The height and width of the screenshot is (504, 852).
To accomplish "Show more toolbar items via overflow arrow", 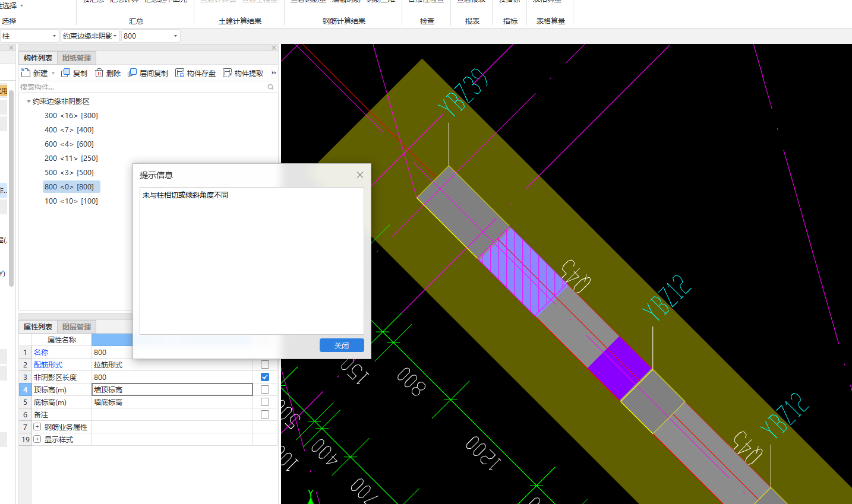I will 274,73.
